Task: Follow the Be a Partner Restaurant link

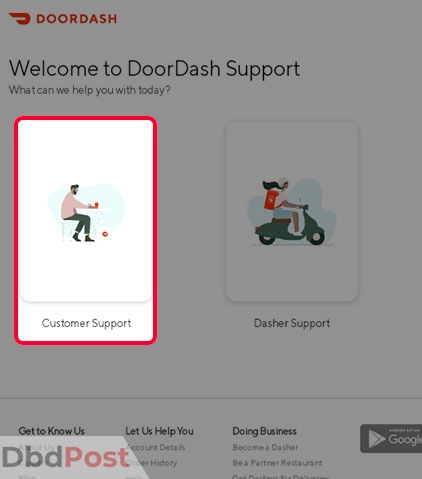Action: (277, 463)
